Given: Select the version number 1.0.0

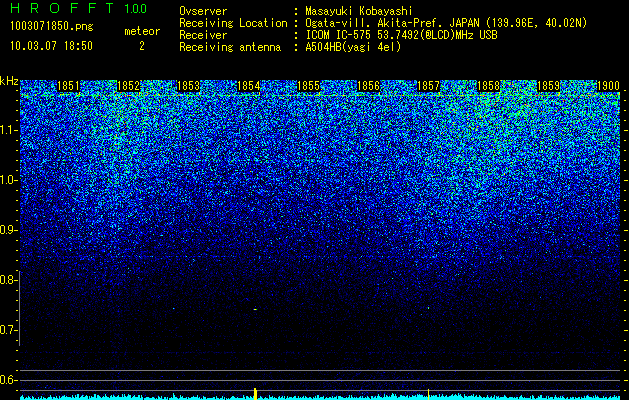Looking at the screenshot, I should click(x=136, y=9).
